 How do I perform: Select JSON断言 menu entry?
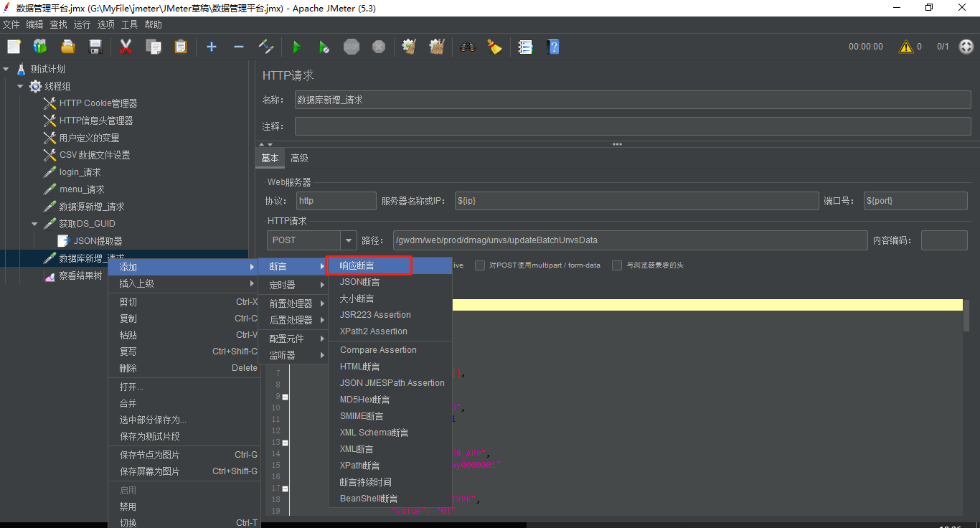(390, 282)
